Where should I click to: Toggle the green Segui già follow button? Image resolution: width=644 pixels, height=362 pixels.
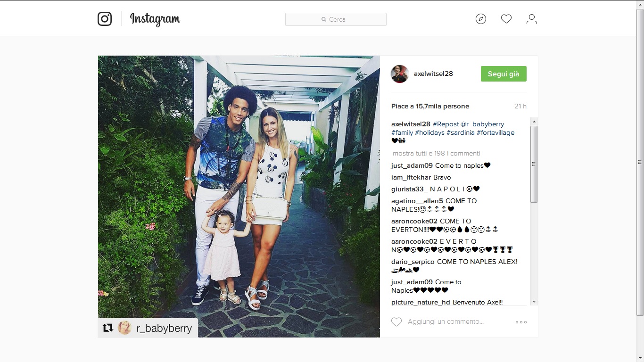pyautogui.click(x=504, y=74)
